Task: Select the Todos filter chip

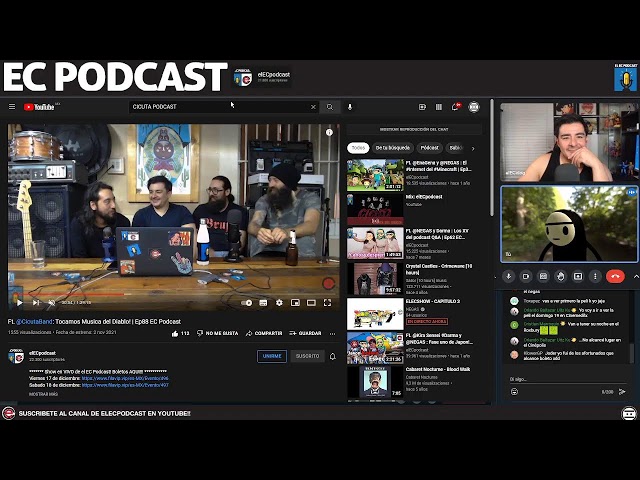Action: coord(358,148)
